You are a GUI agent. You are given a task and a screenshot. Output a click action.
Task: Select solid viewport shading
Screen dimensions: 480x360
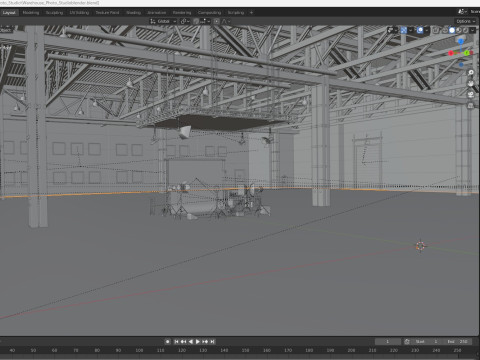coord(452,30)
